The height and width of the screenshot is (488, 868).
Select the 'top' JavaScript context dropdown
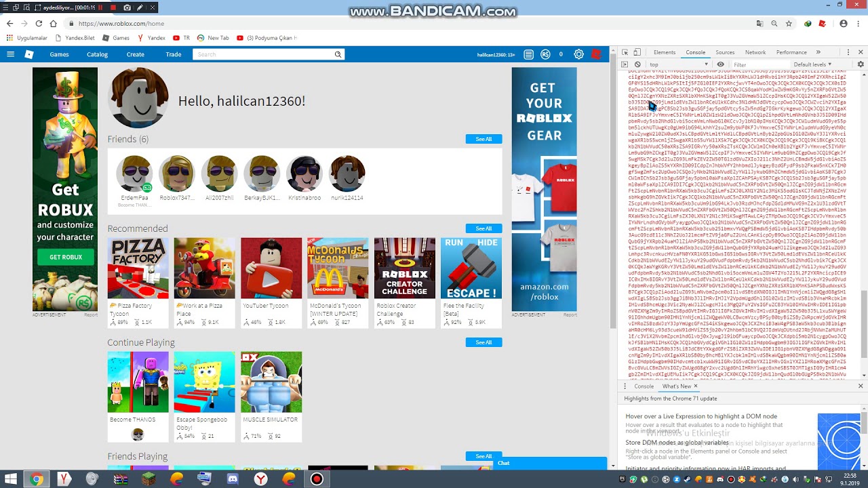679,64
